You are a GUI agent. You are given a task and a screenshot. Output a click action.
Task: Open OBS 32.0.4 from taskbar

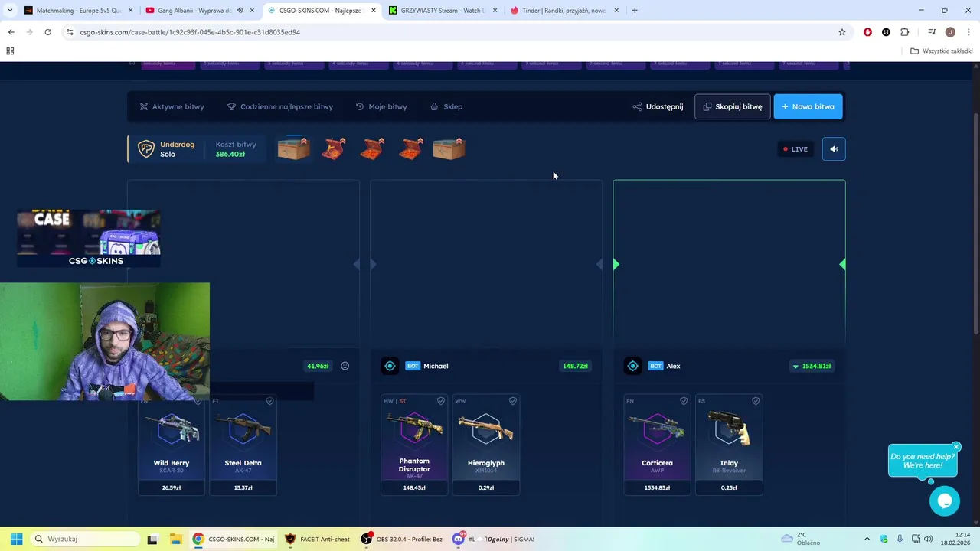coord(401,539)
